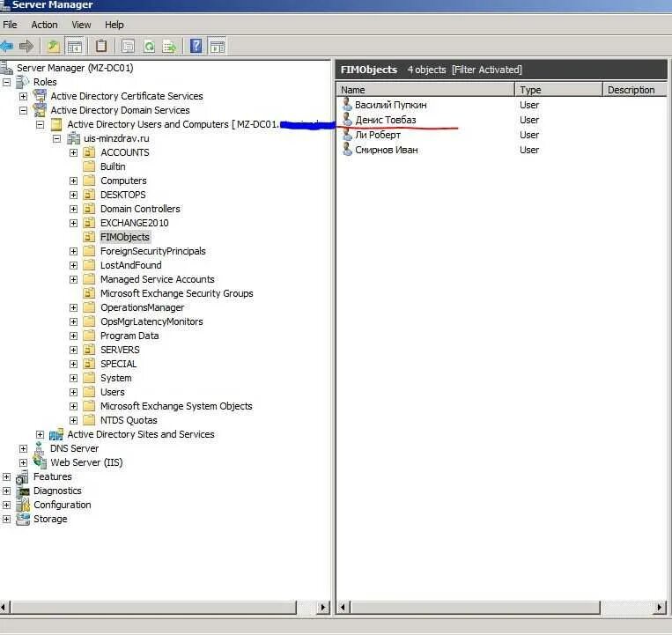
Task: Click the Up one level icon
Action: (53, 47)
